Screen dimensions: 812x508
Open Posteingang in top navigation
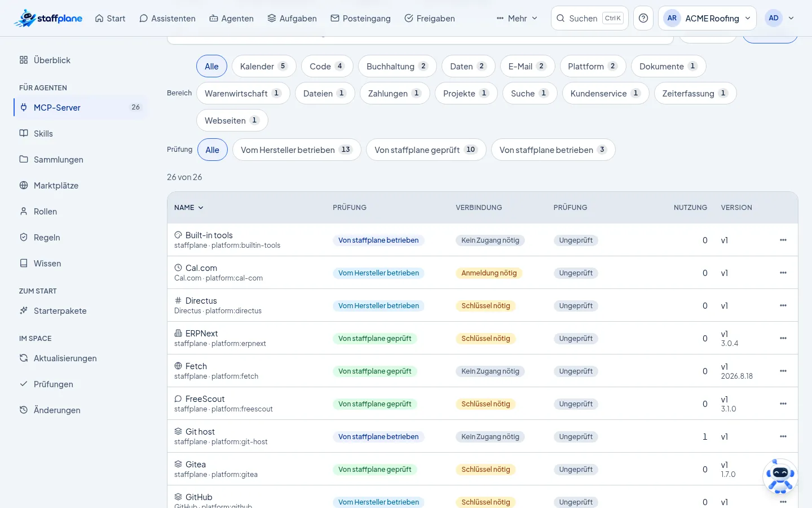[x=360, y=18]
